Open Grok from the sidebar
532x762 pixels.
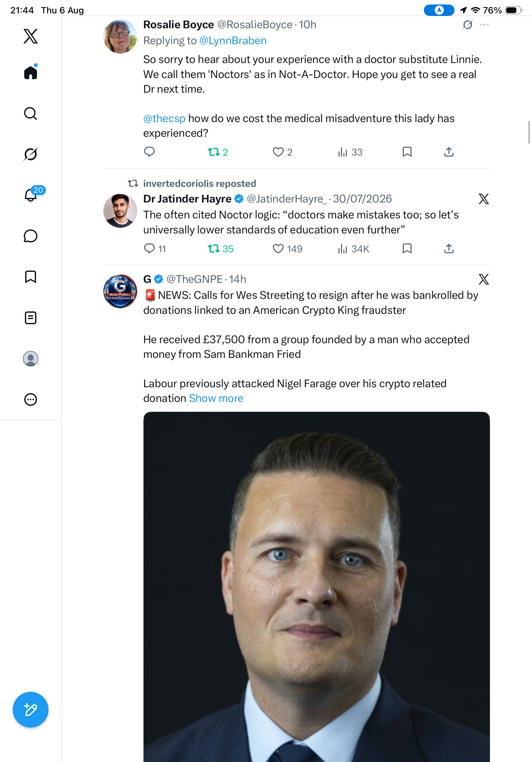31,154
